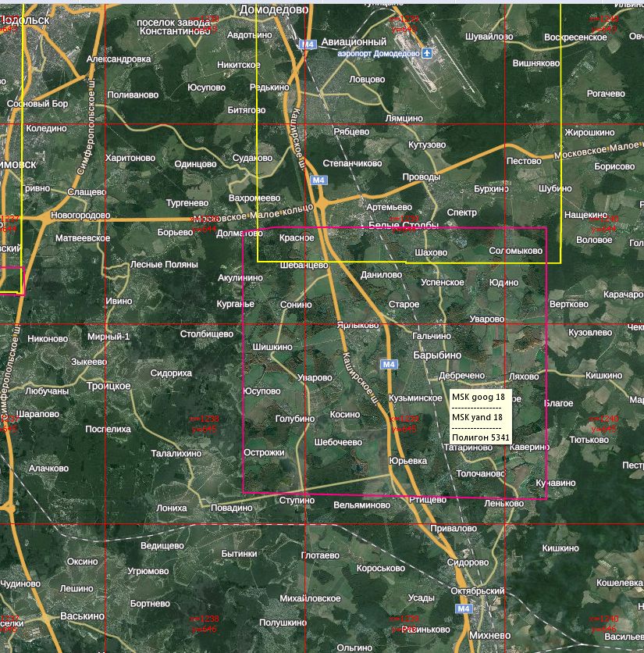Select the Троицкое village label

[x=108, y=386]
